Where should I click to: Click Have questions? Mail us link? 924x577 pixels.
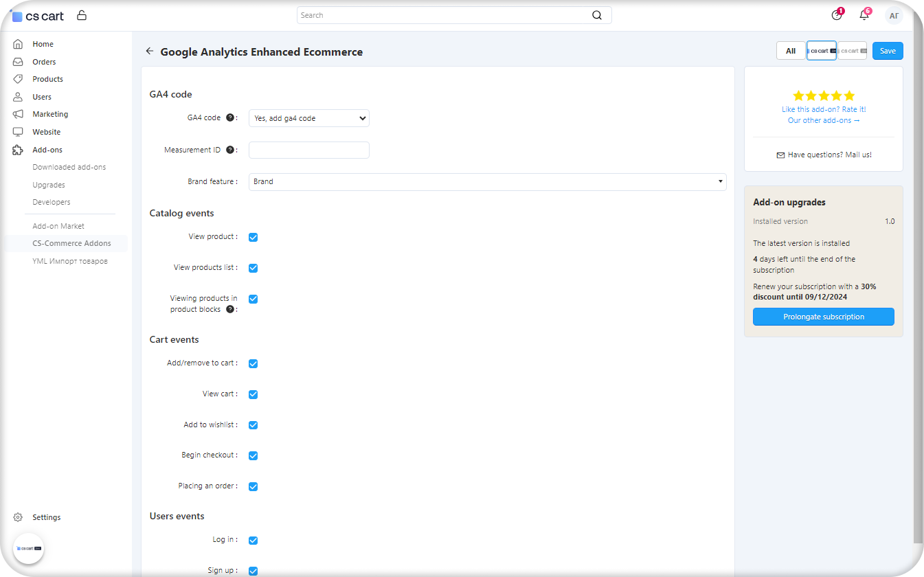click(830, 155)
